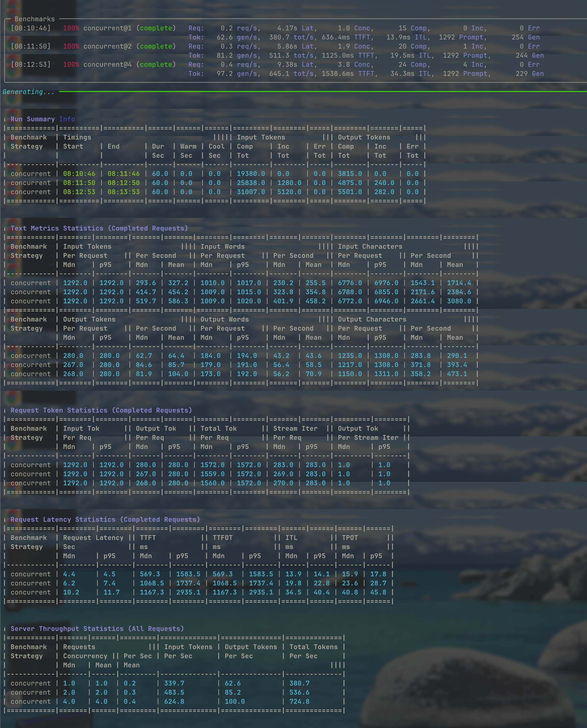587x728 pixels.
Task: Select output characters per second 473.1
Action: [x=457, y=374]
